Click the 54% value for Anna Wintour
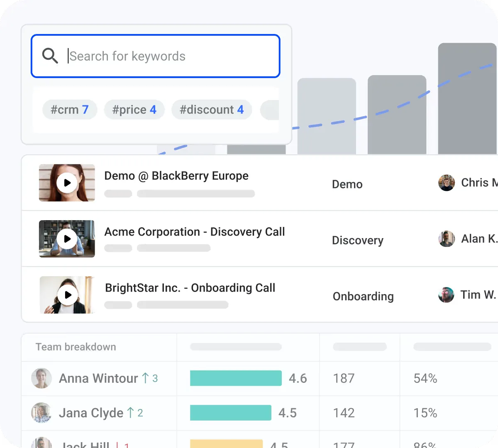Screen dimensions: 498x448 (x=425, y=378)
